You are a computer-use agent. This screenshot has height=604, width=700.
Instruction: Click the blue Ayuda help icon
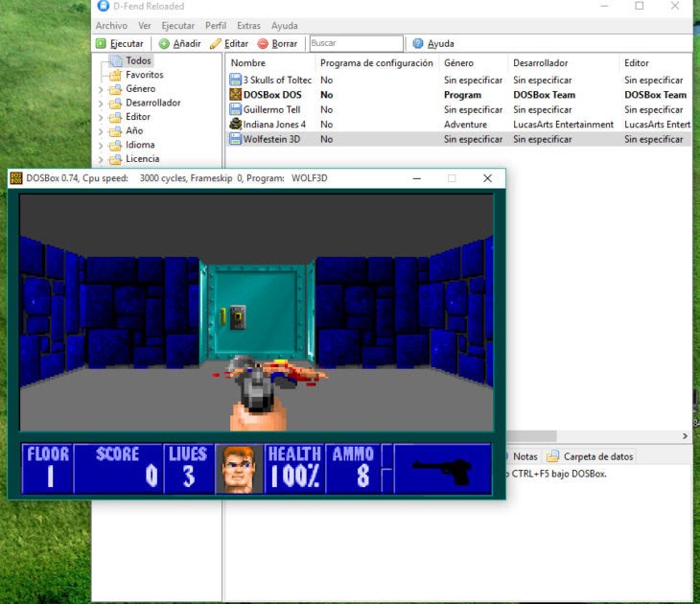pos(418,43)
